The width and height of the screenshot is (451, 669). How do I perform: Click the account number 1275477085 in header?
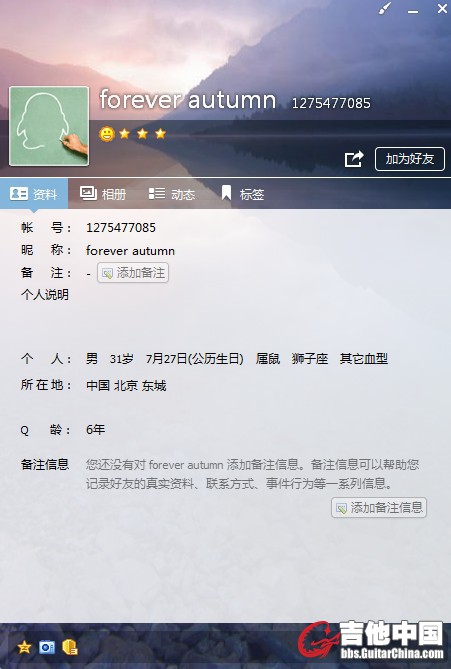tap(331, 103)
